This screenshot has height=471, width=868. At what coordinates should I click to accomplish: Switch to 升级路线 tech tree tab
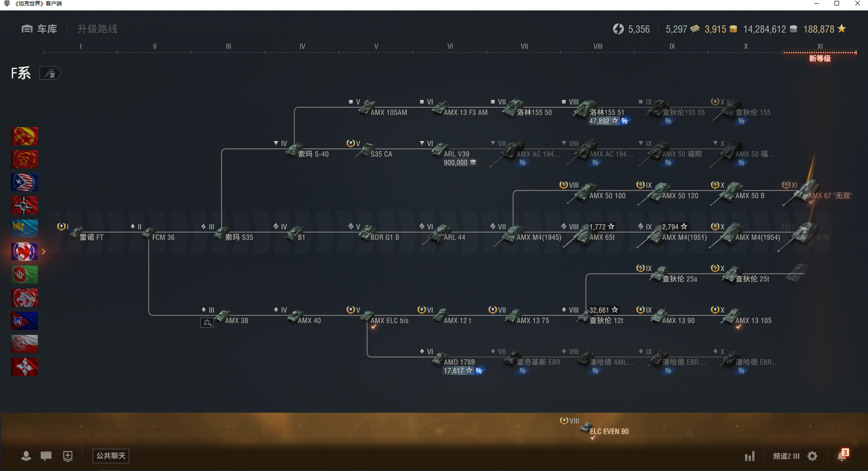tap(97, 29)
